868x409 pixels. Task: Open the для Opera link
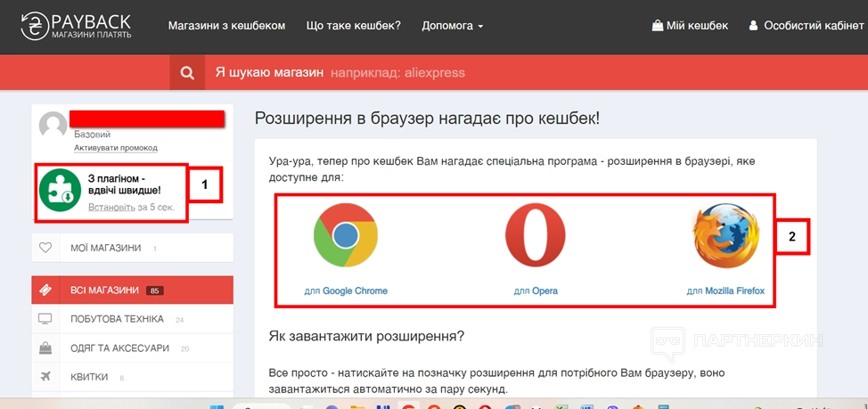click(536, 291)
